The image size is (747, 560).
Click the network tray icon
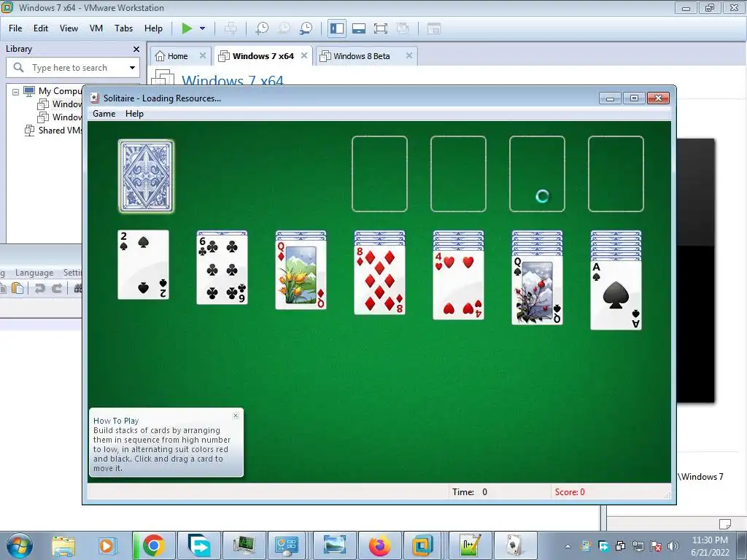click(638, 546)
